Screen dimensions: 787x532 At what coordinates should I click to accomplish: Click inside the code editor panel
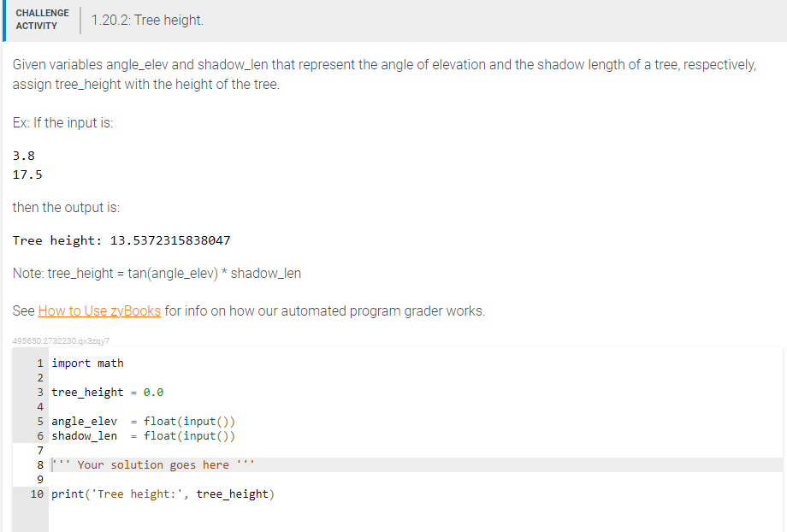(x=385, y=428)
